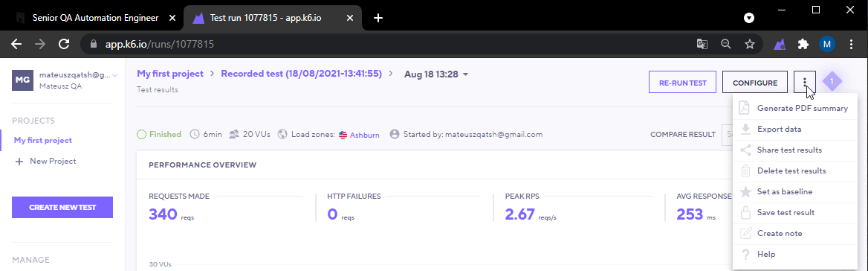Click the Export data download icon
The height and width of the screenshot is (271, 868).
pyautogui.click(x=745, y=129)
